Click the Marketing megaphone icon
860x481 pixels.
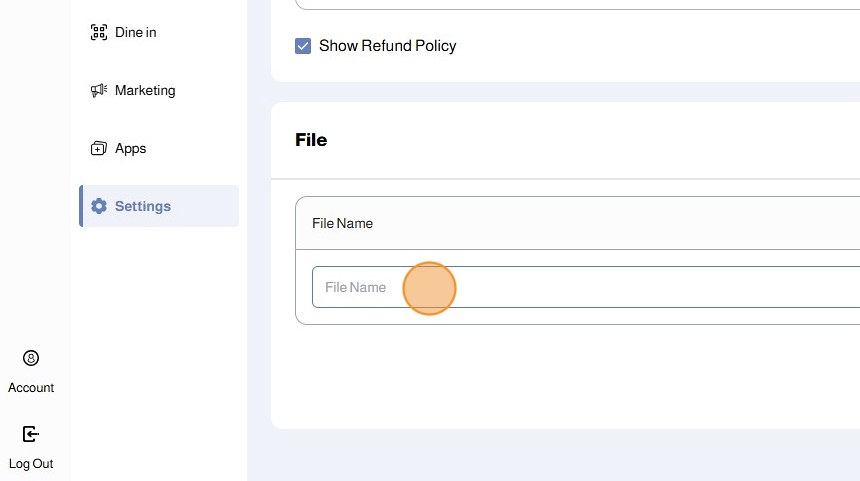point(98,90)
